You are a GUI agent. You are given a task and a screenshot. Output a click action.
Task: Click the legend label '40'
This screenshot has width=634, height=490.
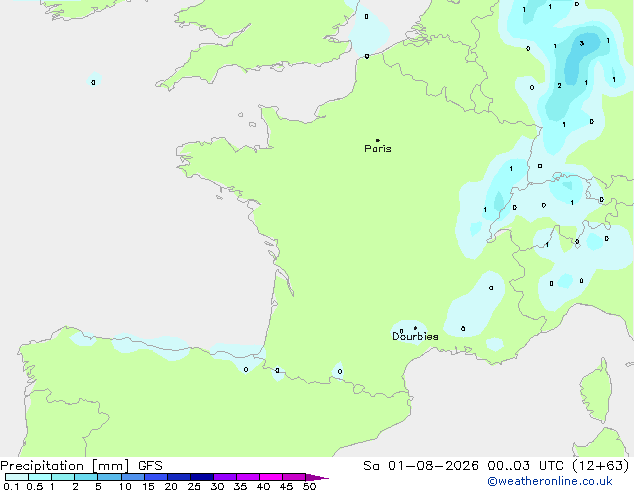pos(263,486)
